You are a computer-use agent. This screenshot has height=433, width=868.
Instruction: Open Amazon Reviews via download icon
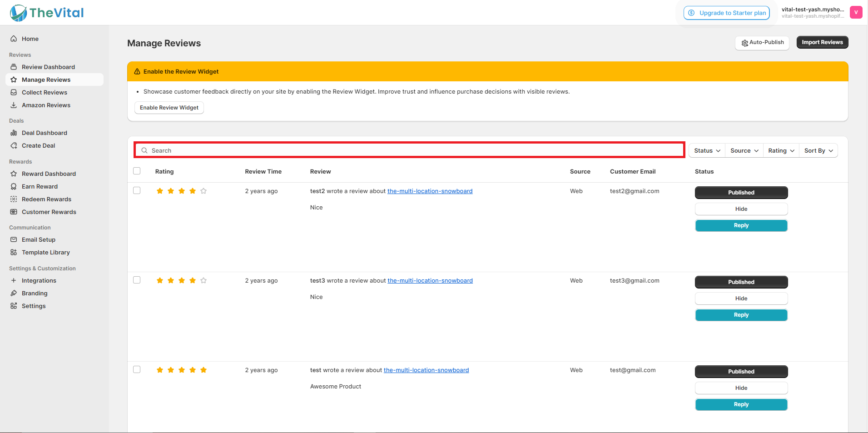tap(14, 105)
